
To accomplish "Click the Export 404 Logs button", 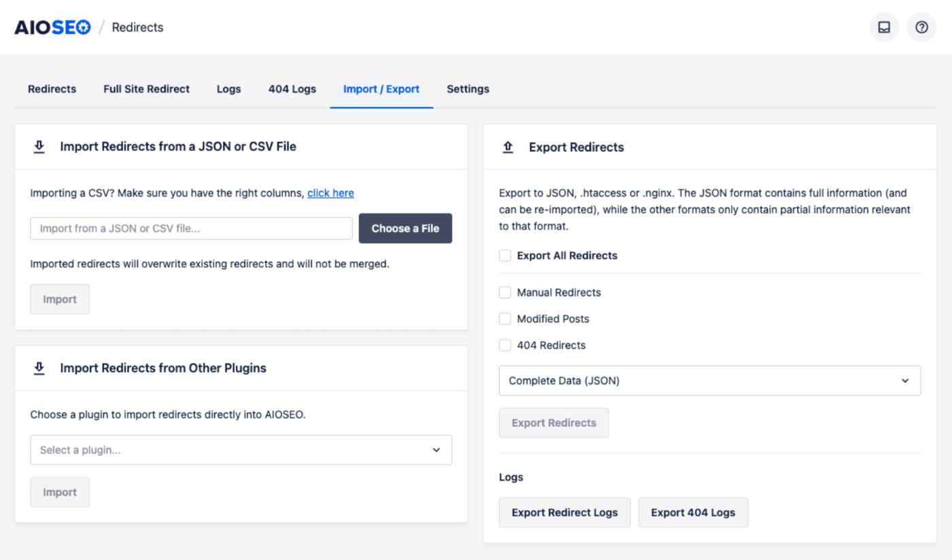I will pyautogui.click(x=693, y=512).
